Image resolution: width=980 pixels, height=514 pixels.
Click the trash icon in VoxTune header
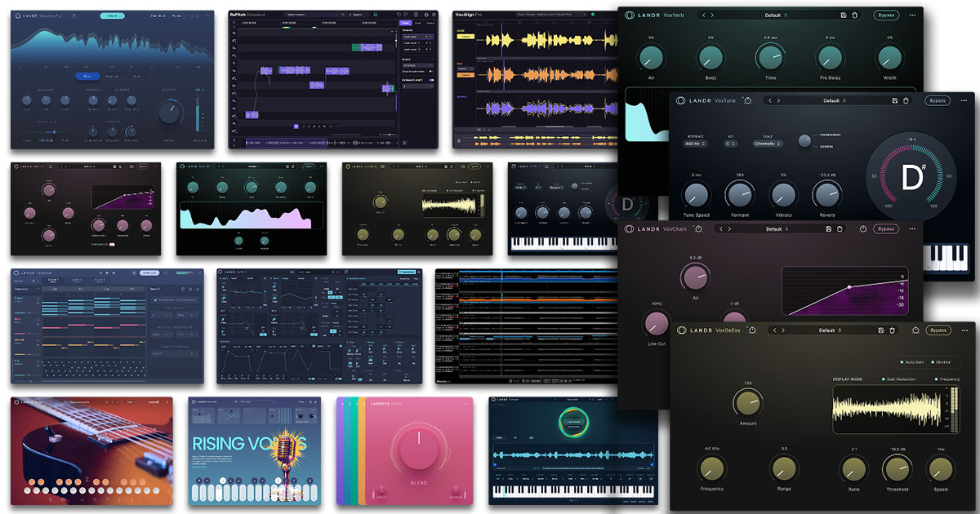point(906,100)
